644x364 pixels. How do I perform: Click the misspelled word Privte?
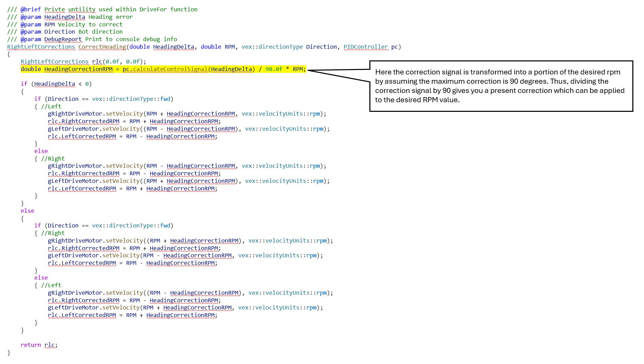(x=54, y=9)
